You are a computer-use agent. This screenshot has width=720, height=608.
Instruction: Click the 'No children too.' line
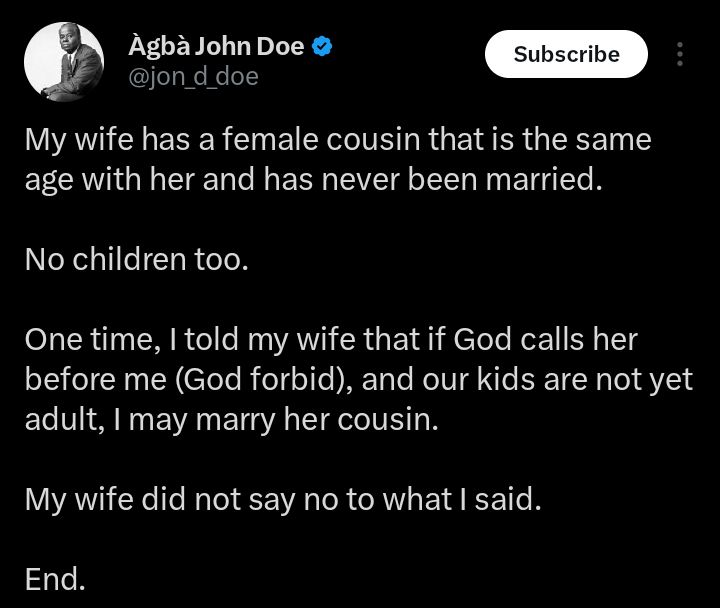[135, 260]
